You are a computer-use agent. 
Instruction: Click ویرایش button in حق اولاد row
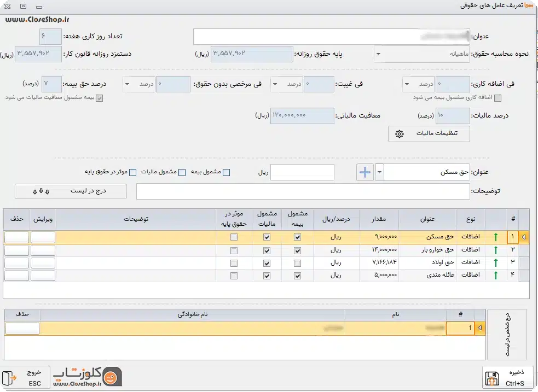43,263
